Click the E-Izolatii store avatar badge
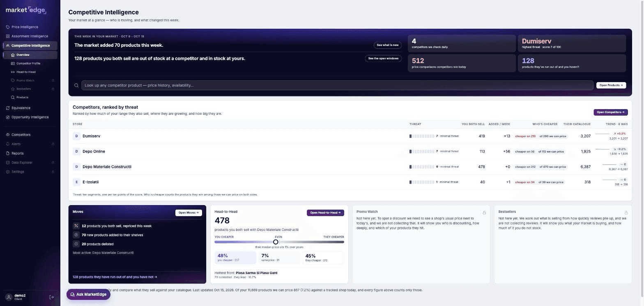This screenshot has width=644, height=306. pos(76,182)
